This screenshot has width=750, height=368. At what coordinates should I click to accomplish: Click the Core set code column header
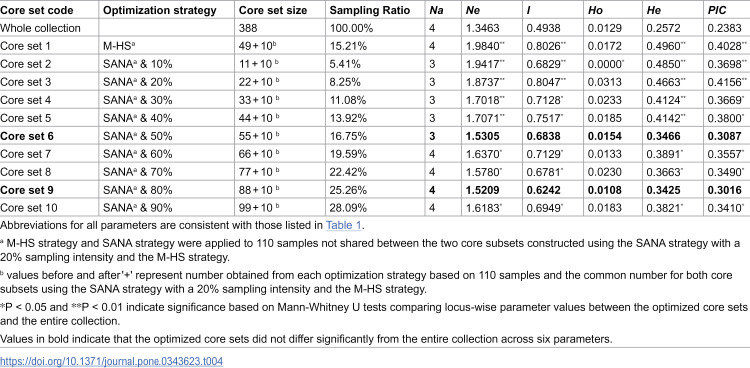[x=34, y=10]
